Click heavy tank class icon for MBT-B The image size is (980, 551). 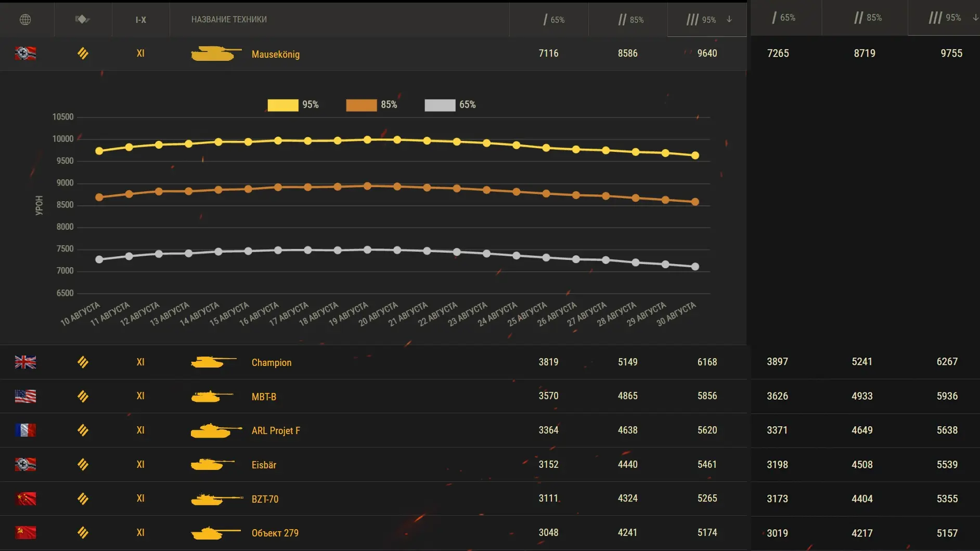pos(83,396)
